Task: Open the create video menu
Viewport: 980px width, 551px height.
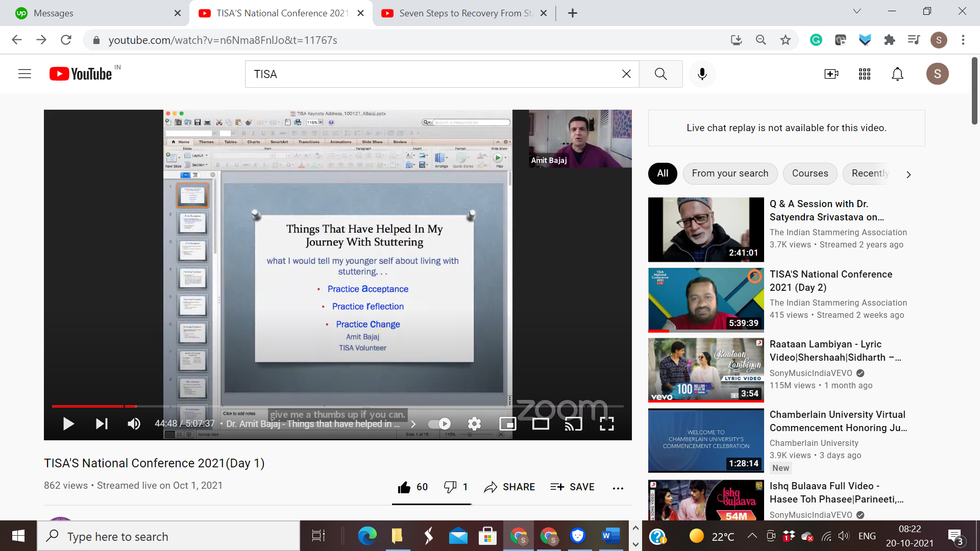Action: pos(831,74)
